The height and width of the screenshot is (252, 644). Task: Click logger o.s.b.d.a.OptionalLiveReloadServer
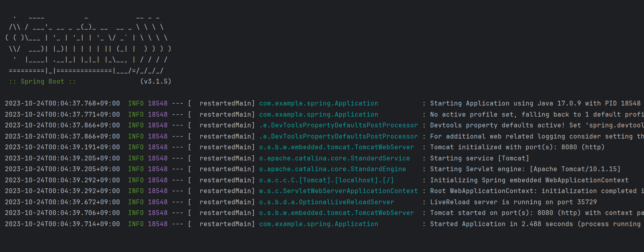pyautogui.click(x=327, y=202)
